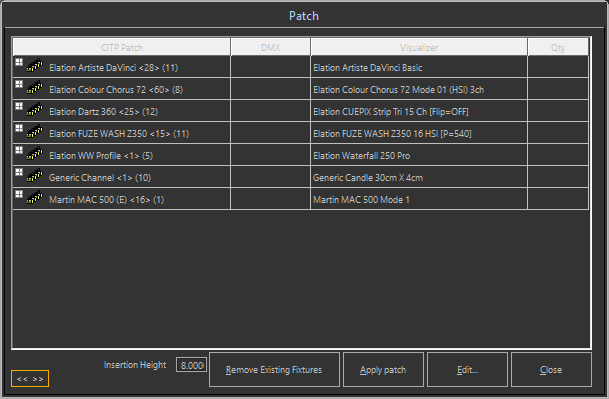Click Generic Candle 30cm X 4cm cell

tap(419, 177)
